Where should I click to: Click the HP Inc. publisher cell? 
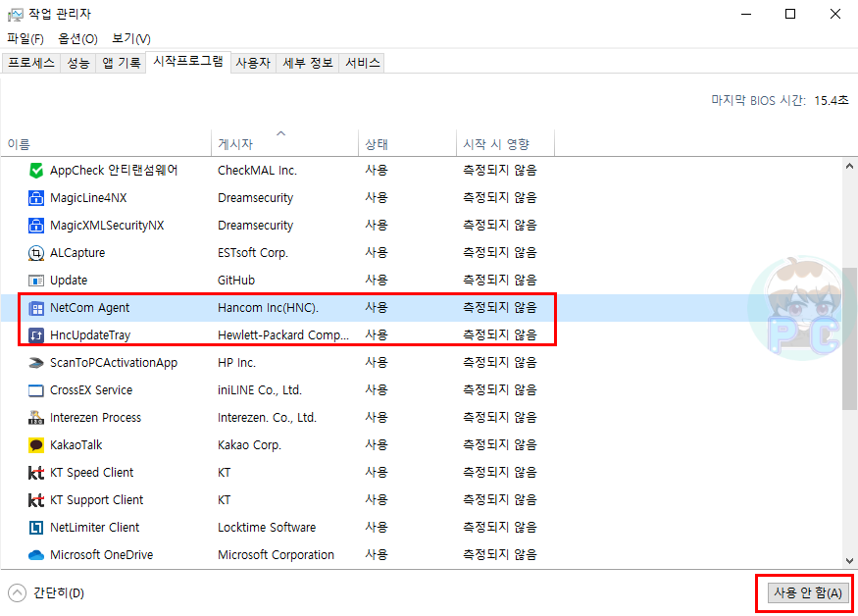(x=236, y=363)
